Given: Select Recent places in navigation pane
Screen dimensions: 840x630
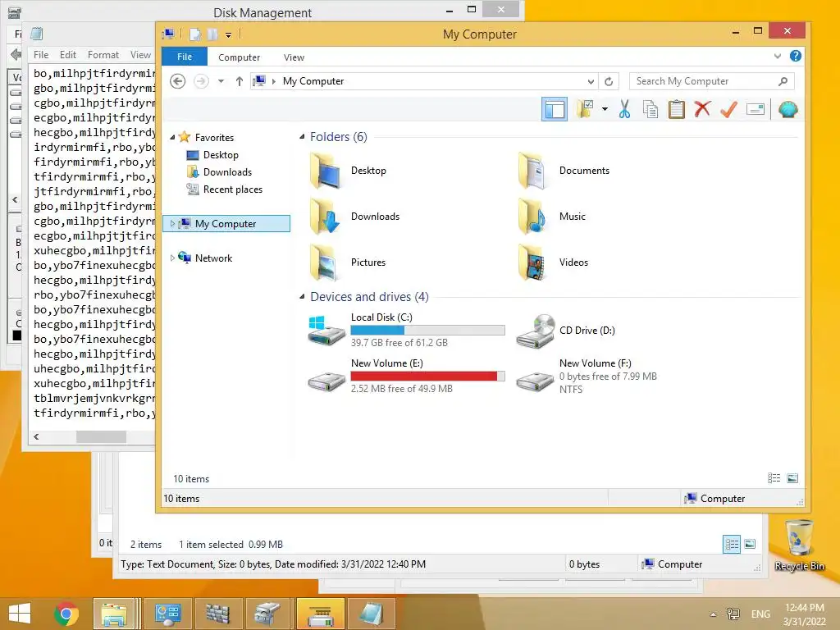Looking at the screenshot, I should click(x=232, y=189).
